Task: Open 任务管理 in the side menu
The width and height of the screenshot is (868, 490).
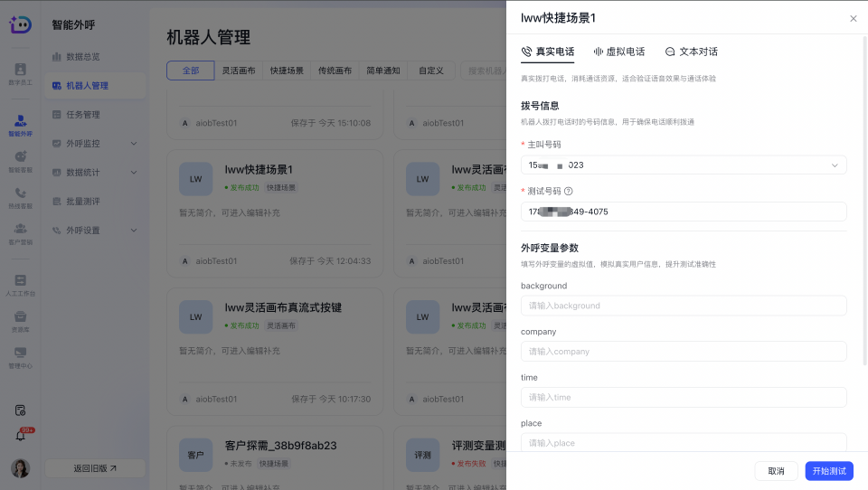Action: [x=95, y=114]
